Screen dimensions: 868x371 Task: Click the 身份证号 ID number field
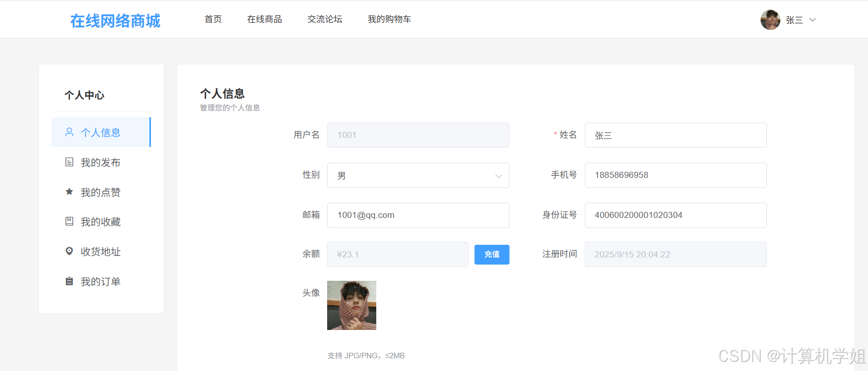coord(676,215)
